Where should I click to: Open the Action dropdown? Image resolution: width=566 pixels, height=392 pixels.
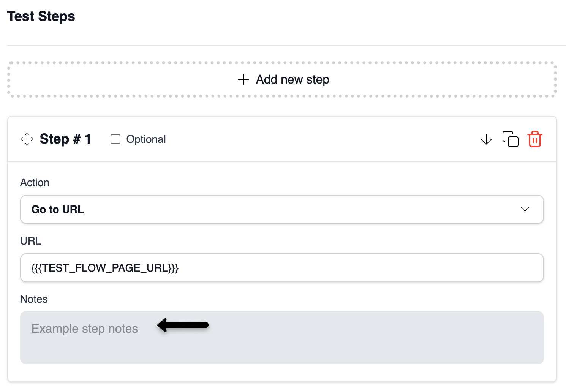pyautogui.click(x=281, y=209)
